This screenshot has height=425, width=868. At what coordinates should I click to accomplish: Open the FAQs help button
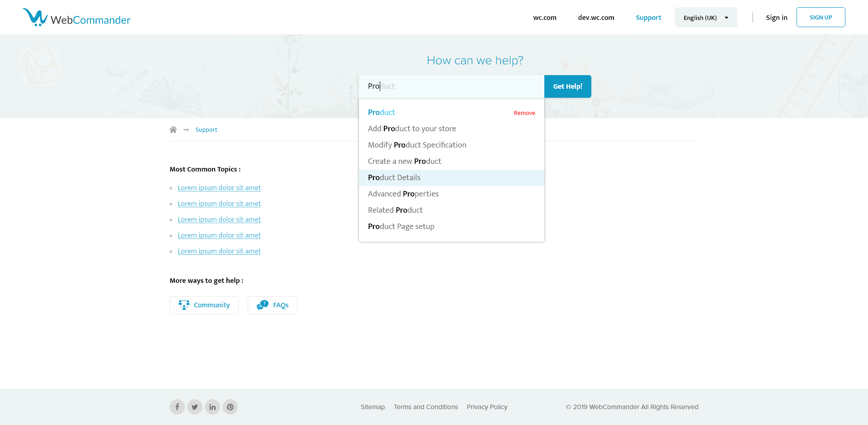(x=272, y=305)
